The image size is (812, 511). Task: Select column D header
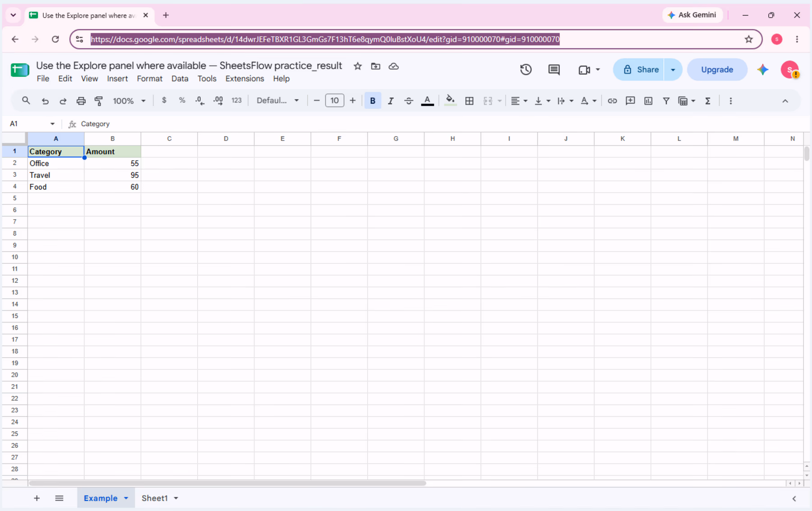[226, 138]
